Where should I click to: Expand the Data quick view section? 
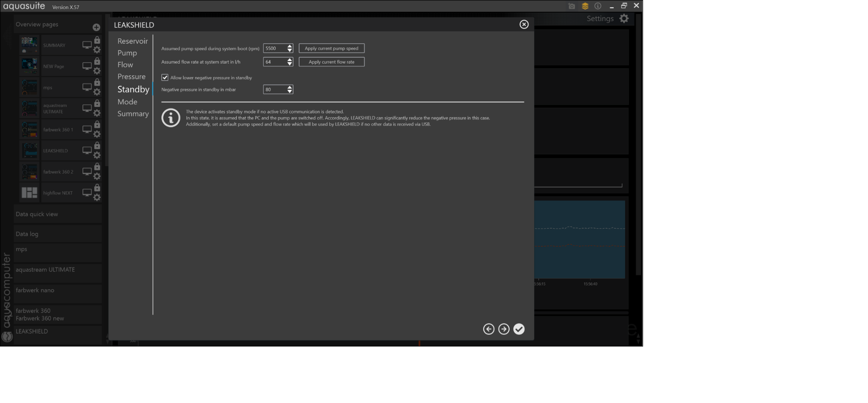tap(58, 214)
